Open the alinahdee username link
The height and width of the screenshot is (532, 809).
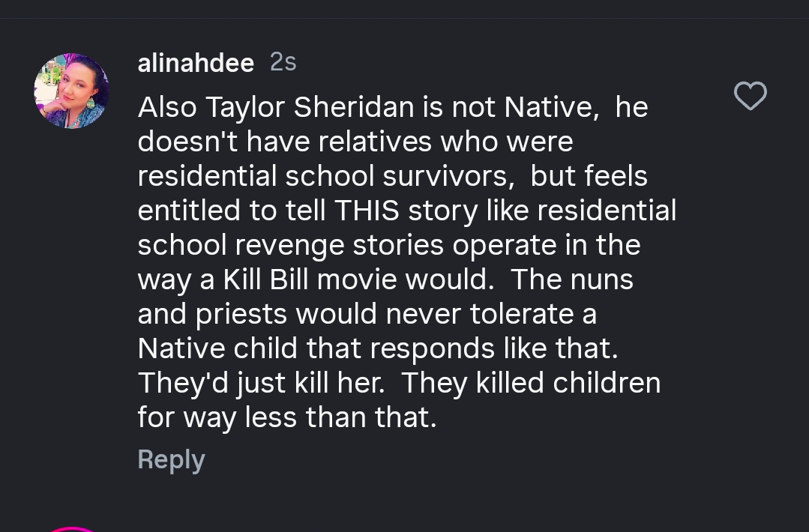[x=196, y=63]
